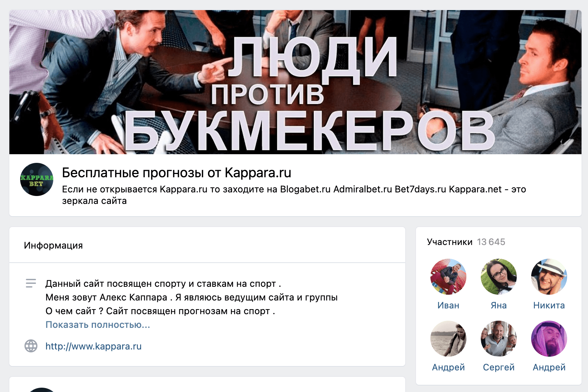Open the beach photo Андрей avatar
The width and height of the screenshot is (588, 392).
448,339
